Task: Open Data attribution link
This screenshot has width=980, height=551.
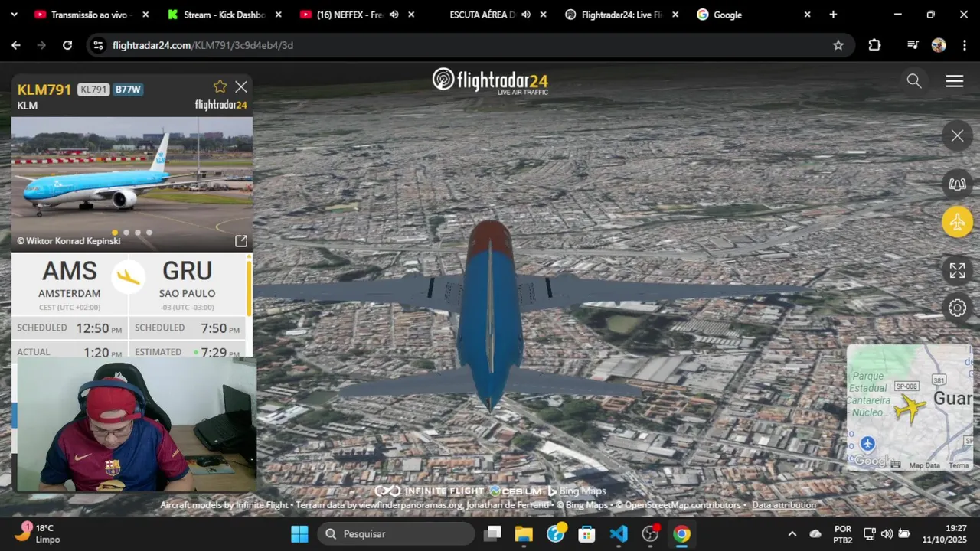Action: tap(784, 505)
